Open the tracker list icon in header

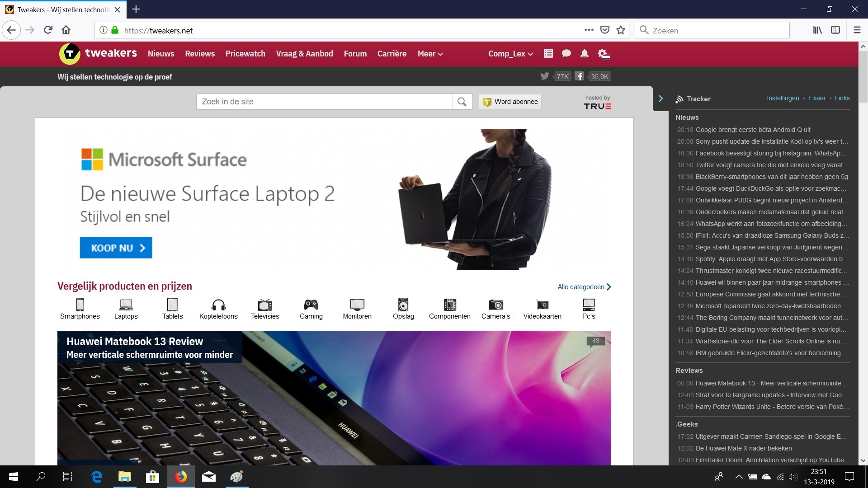click(x=548, y=53)
